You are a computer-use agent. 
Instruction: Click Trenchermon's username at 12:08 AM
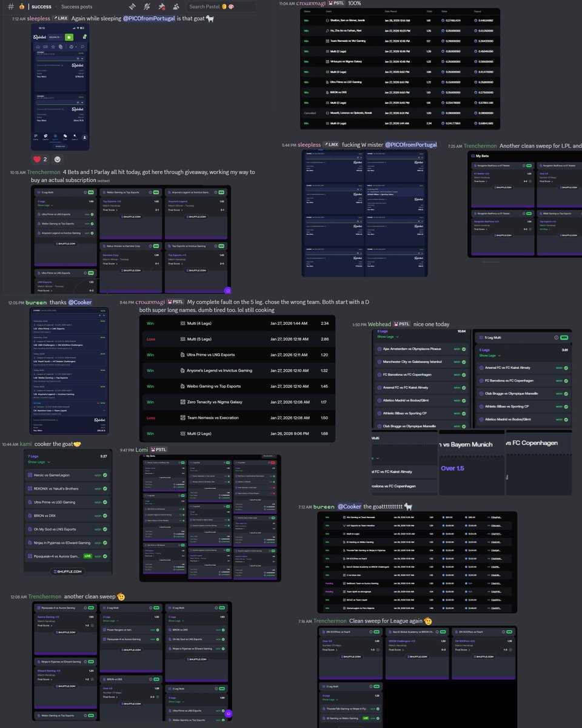click(45, 597)
